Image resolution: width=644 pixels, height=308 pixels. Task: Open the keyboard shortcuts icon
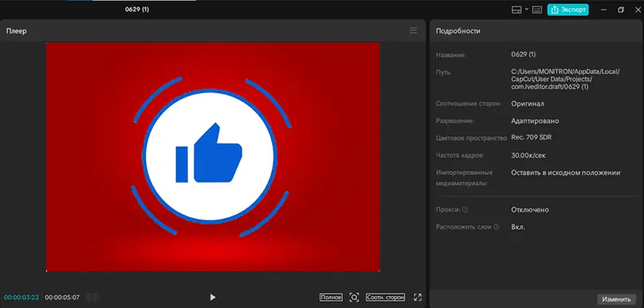point(537,10)
